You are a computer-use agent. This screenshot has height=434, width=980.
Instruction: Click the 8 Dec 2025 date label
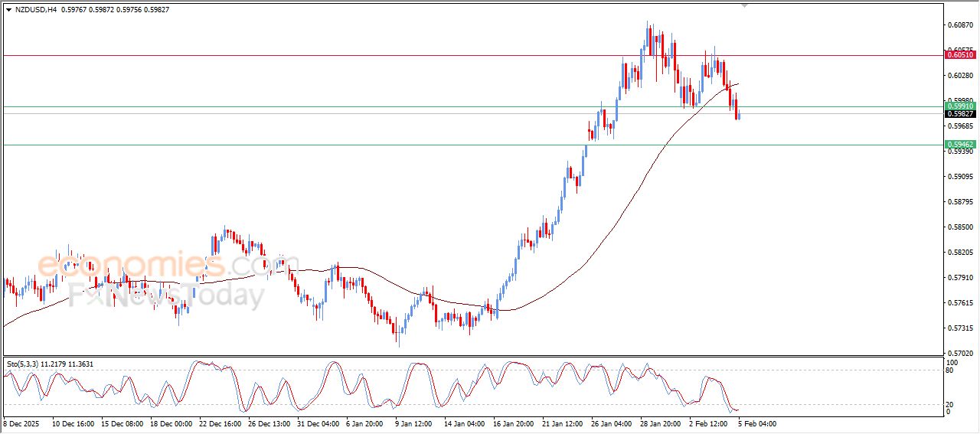pyautogui.click(x=22, y=423)
